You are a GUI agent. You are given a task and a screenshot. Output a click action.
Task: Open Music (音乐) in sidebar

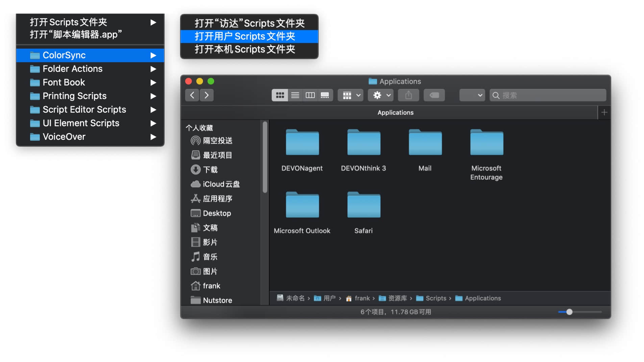click(204, 257)
